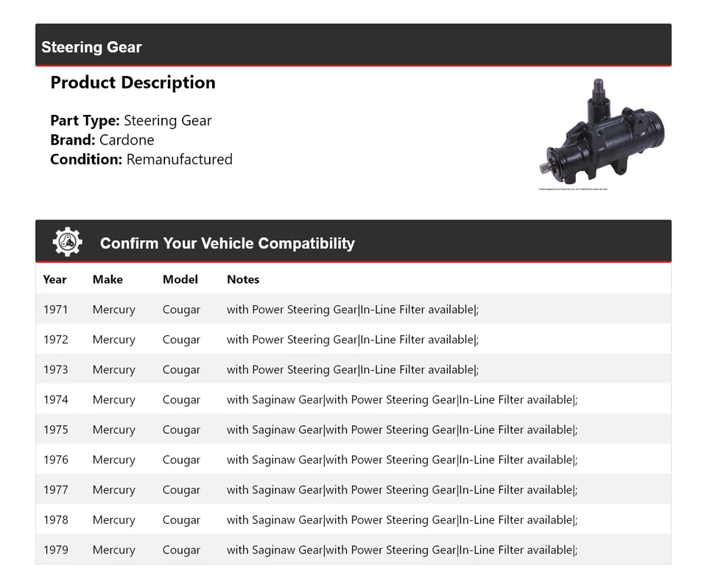Viewport: 707px width, 588px height.
Task: Select the 1974 year cell
Action: pos(55,400)
